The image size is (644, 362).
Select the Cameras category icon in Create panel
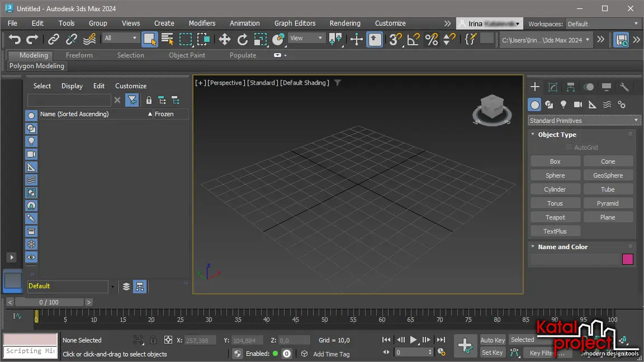click(x=578, y=104)
